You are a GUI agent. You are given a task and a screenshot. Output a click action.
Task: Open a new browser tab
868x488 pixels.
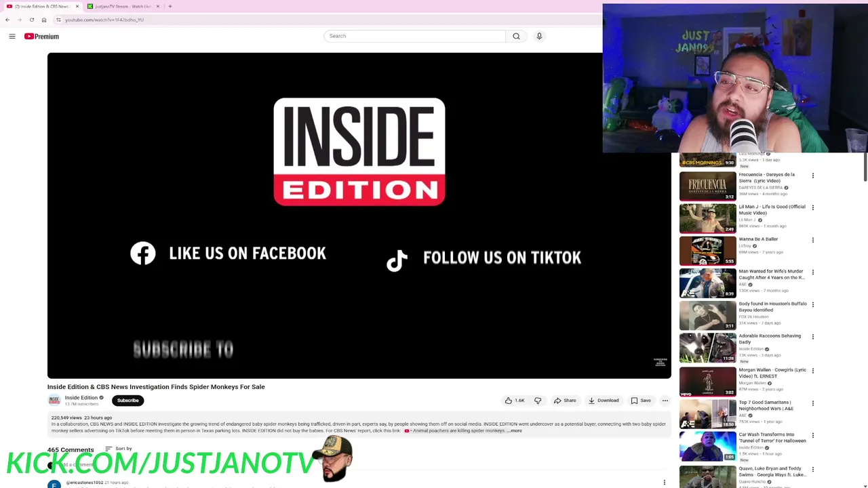pos(170,6)
